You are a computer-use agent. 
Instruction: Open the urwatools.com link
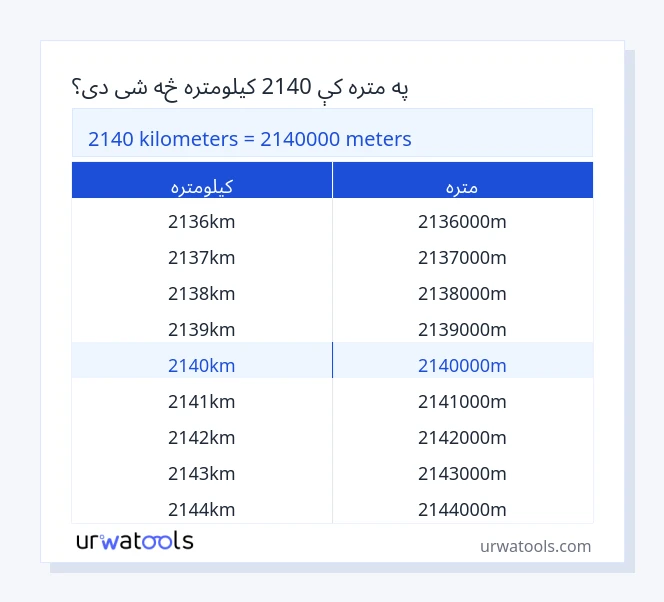(x=535, y=546)
